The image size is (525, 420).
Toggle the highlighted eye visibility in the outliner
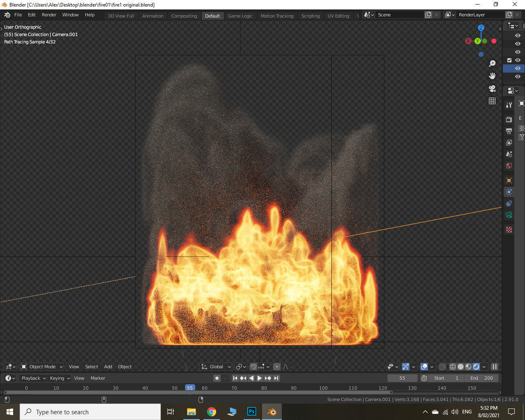coord(517,68)
